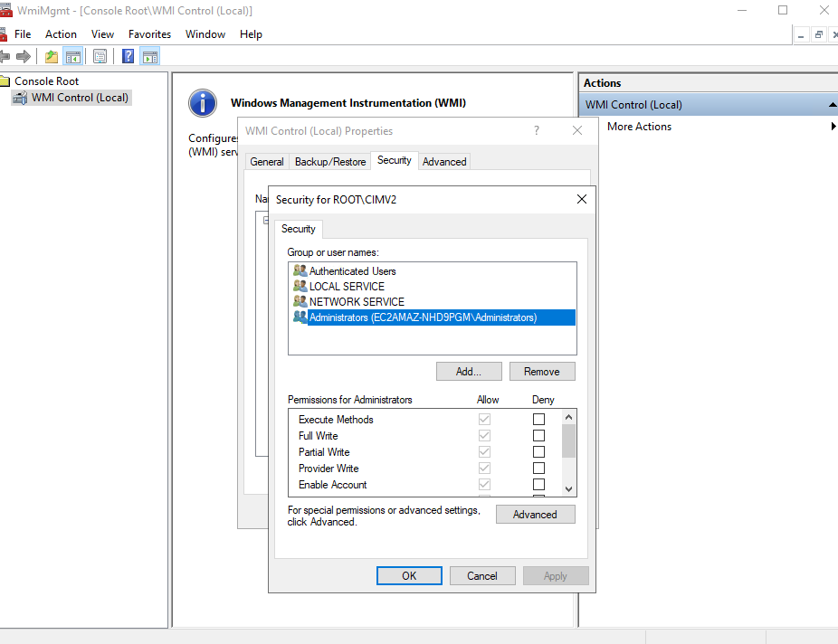Switch to the Backup/Restore tab
Image resolution: width=838 pixels, height=644 pixels.
pyautogui.click(x=330, y=162)
